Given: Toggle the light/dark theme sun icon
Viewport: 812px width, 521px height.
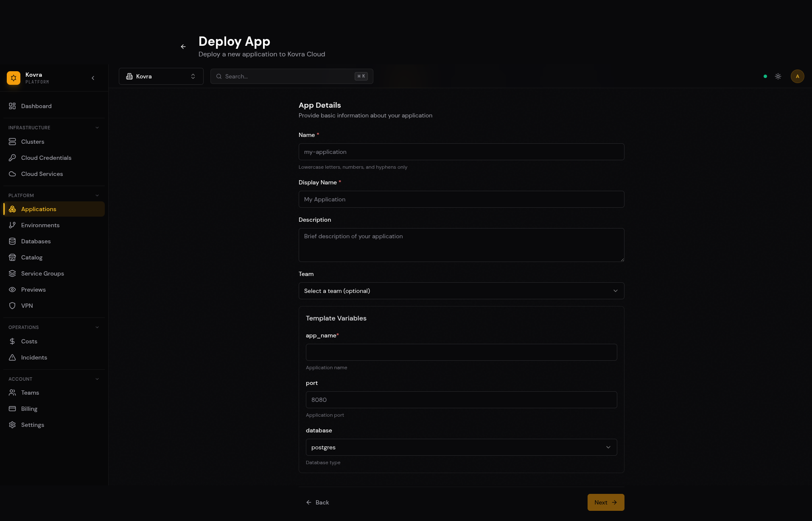Looking at the screenshot, I should click(x=778, y=76).
